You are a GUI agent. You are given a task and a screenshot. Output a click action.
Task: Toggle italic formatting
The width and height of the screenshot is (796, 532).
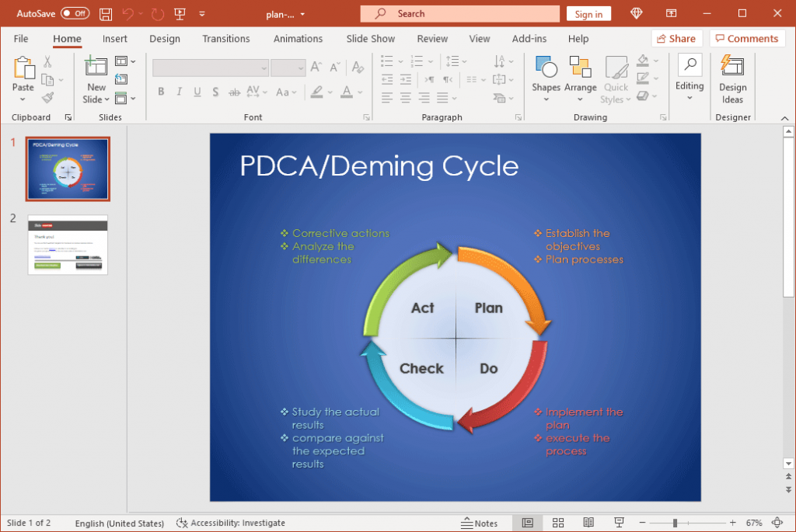point(178,92)
